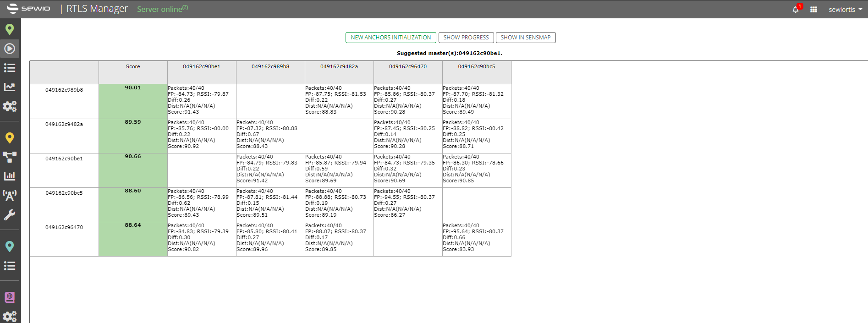868x323 pixels.
Task: Click New Anchors Initialization button
Action: (x=390, y=38)
